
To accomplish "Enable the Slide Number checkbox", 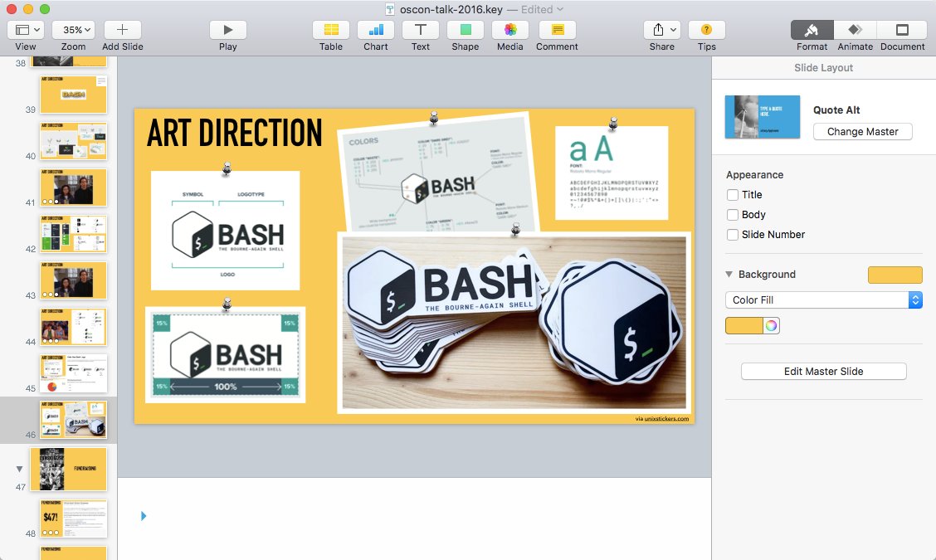I will tap(733, 235).
